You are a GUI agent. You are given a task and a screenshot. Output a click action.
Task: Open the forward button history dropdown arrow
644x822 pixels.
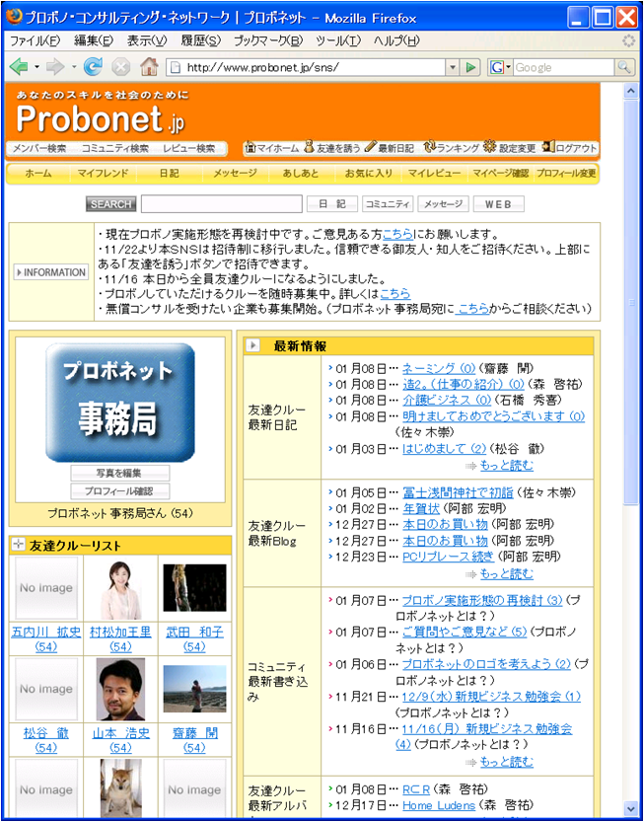point(73,67)
